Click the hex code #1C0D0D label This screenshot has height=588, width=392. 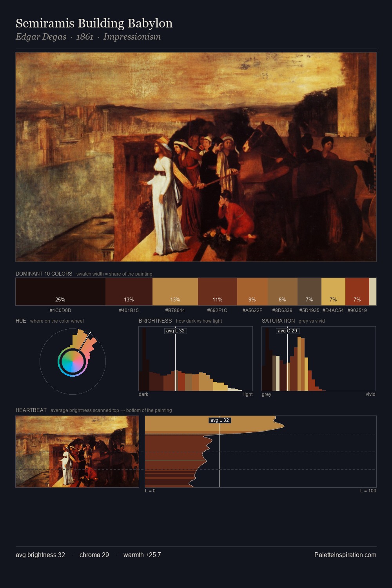[60, 310]
